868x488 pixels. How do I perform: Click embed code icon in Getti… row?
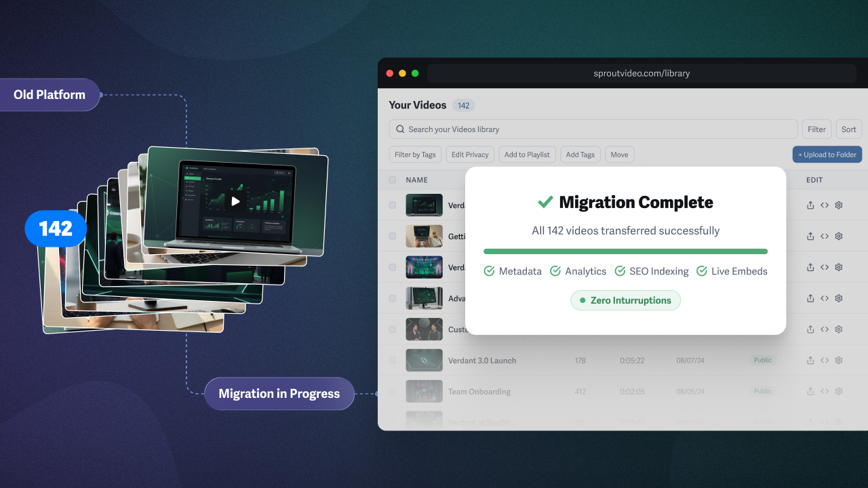pos(825,237)
